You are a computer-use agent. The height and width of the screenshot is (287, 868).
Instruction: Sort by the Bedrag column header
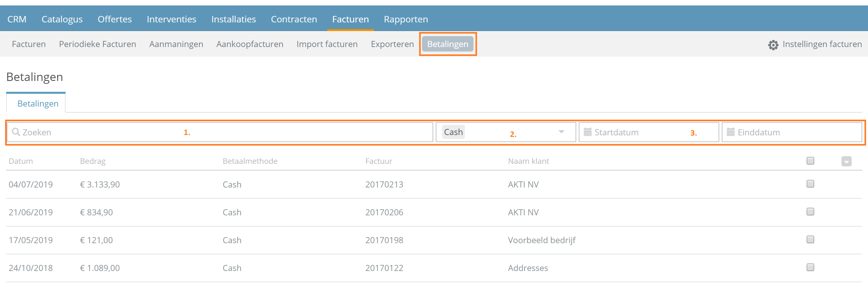pyautogui.click(x=93, y=161)
